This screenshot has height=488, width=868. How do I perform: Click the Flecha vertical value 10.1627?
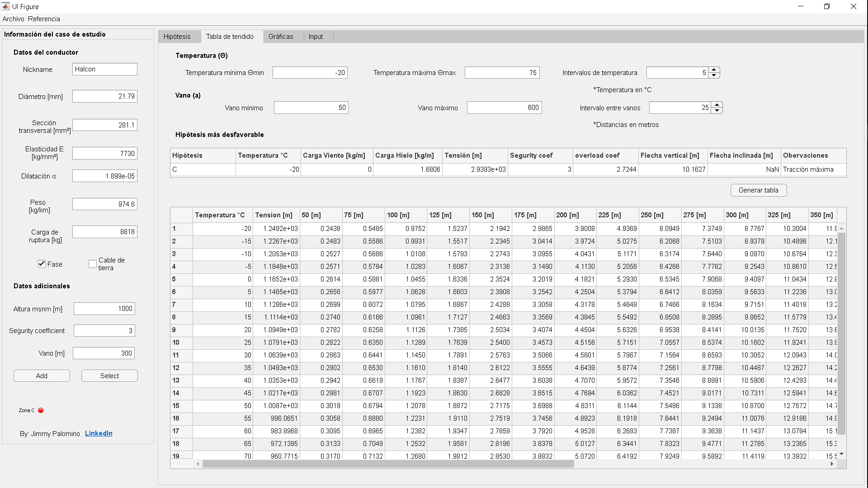[x=673, y=169]
